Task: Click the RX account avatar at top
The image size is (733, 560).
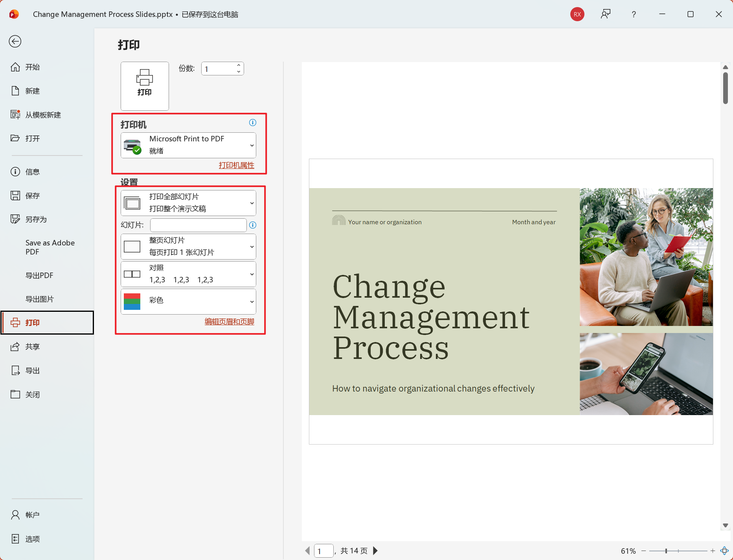Action: pyautogui.click(x=577, y=14)
